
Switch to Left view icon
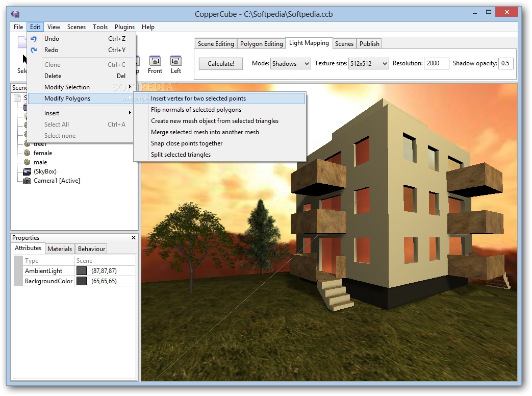[176, 61]
